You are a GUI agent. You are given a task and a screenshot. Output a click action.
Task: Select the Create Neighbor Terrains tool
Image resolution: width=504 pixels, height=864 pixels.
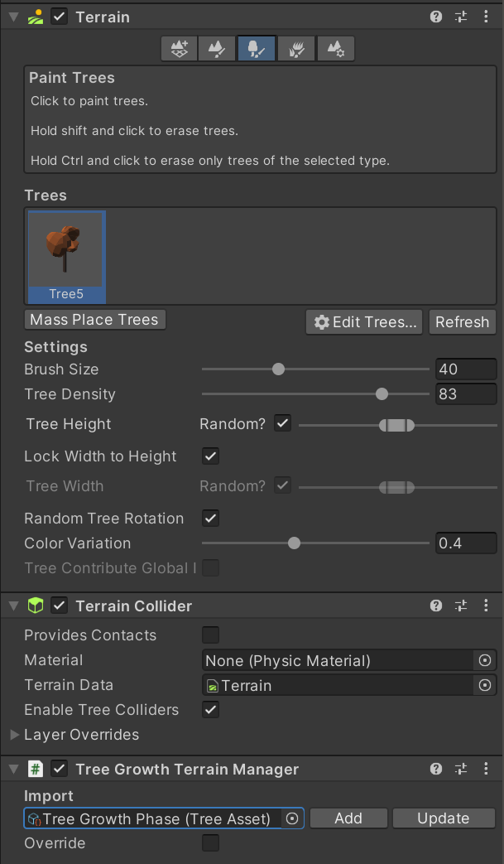(179, 49)
